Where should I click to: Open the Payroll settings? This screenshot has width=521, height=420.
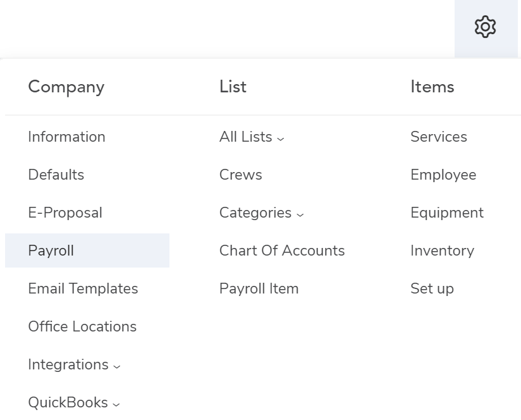[50, 251]
